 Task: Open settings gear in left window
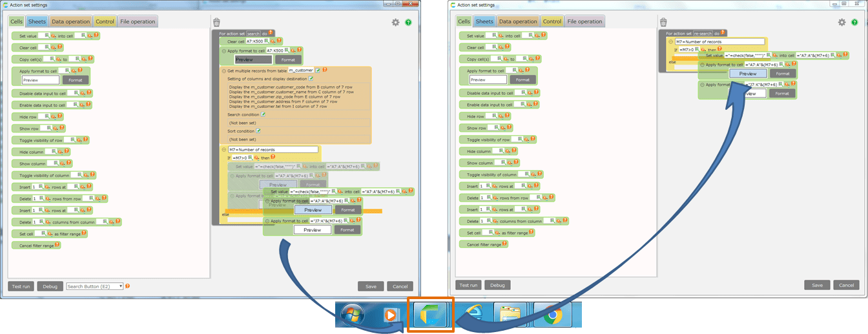click(x=395, y=23)
